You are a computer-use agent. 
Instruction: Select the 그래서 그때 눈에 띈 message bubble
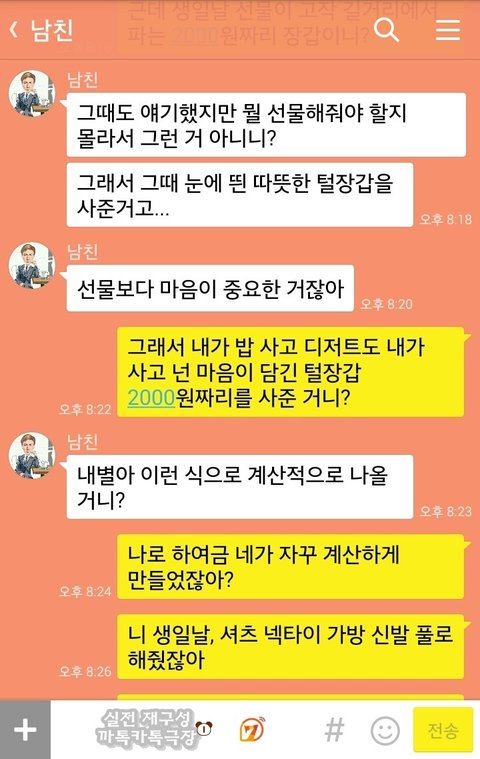pyautogui.click(x=240, y=195)
